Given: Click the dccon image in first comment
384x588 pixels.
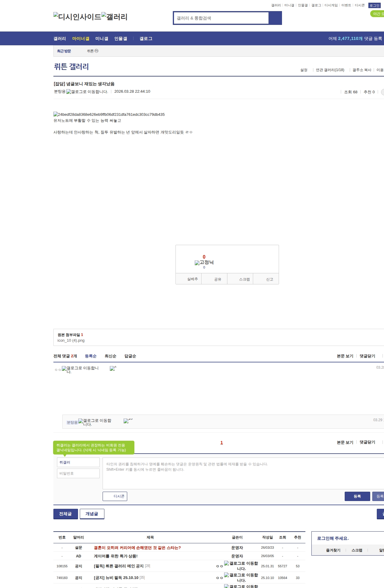Looking at the screenshot, I should [x=113, y=368].
